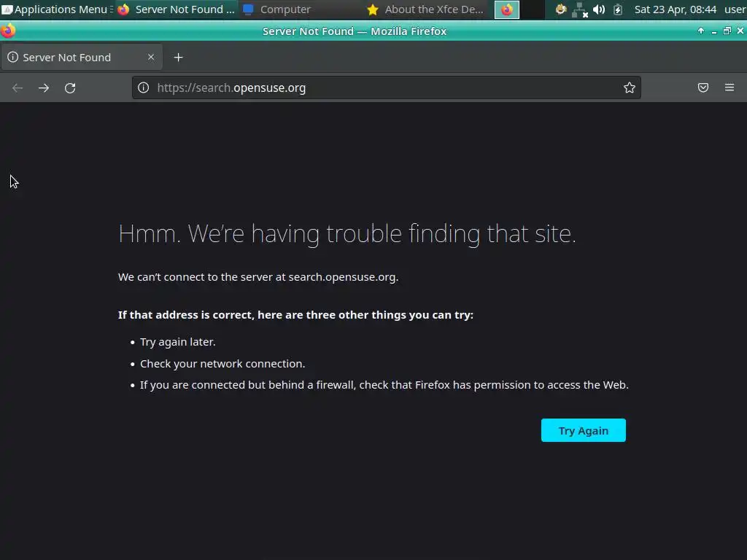
Task: Open the network connection tray icon
Action: 580,9
